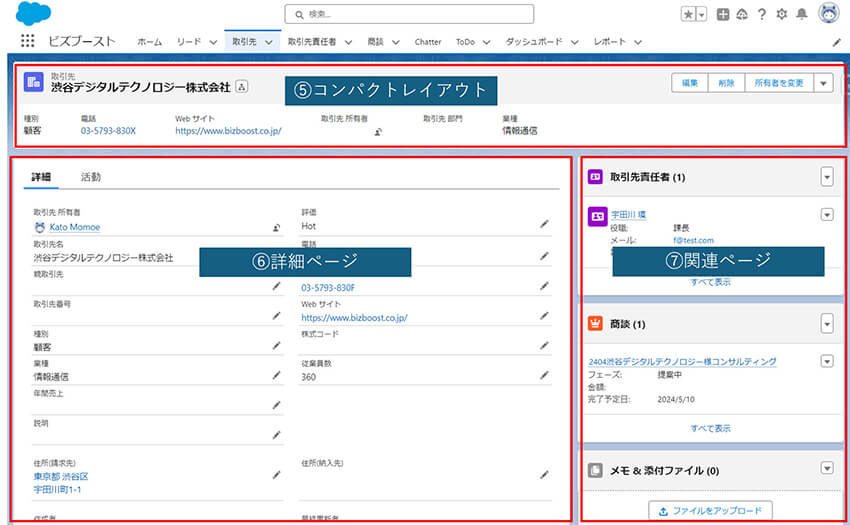
Task: Edit the 業種 field pencil
Action: click(x=276, y=375)
